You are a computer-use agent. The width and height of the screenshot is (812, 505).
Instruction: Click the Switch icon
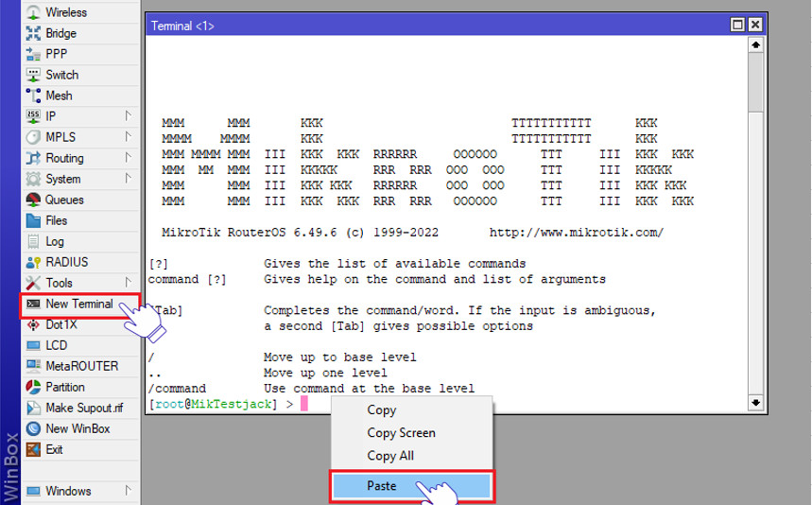coord(33,75)
